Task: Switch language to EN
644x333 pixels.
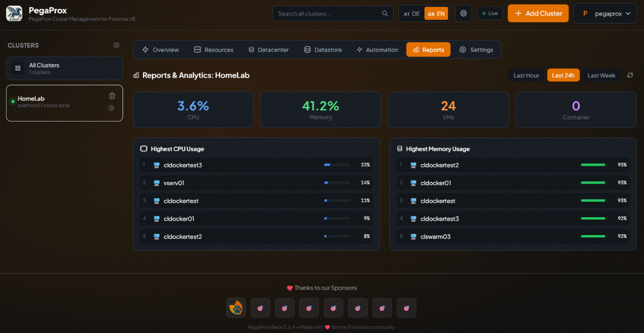Action: pyautogui.click(x=436, y=14)
